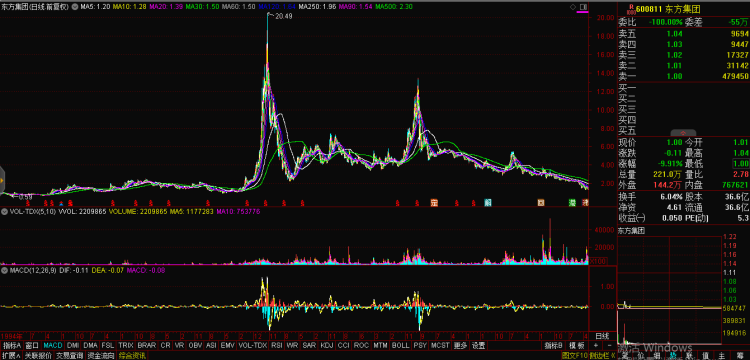Click the plus zoom-in button near 日线
750x360 pixels.
[x=596, y=345]
